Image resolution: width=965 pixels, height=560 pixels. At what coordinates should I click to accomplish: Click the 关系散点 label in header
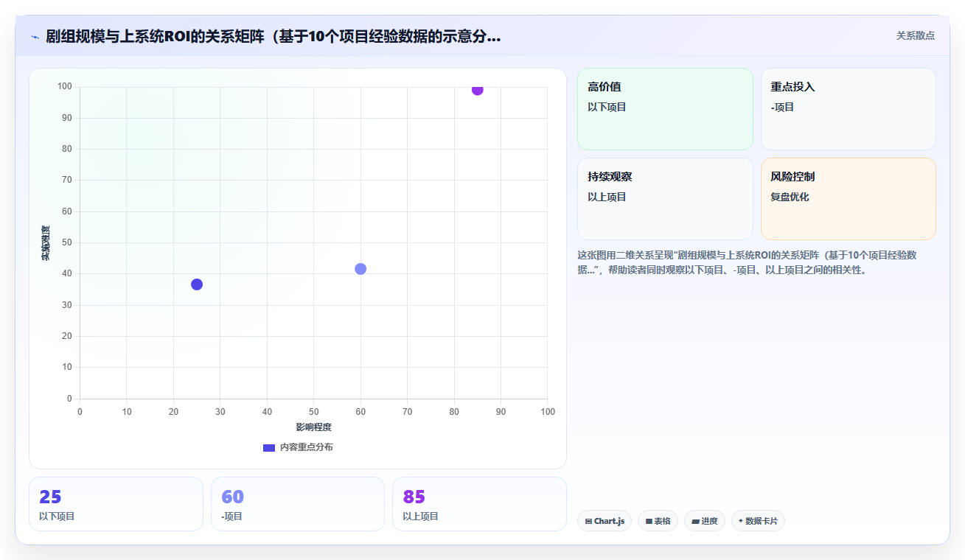(x=915, y=35)
